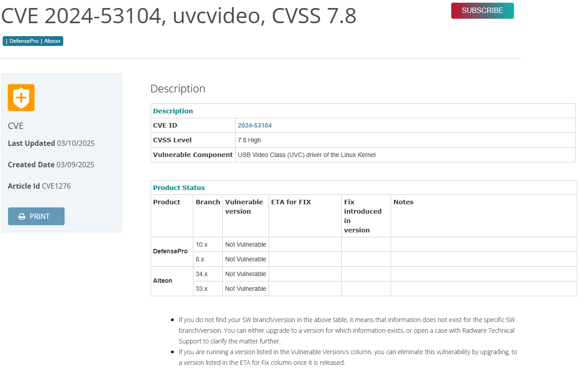The width and height of the screenshot is (588, 376).
Task: Click the CVE label under shield icon
Action: [x=16, y=126]
